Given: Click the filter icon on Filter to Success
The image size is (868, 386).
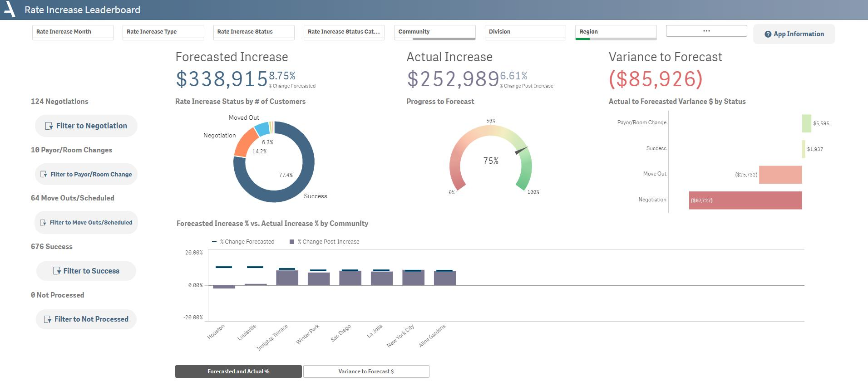Looking at the screenshot, I should click(x=57, y=271).
